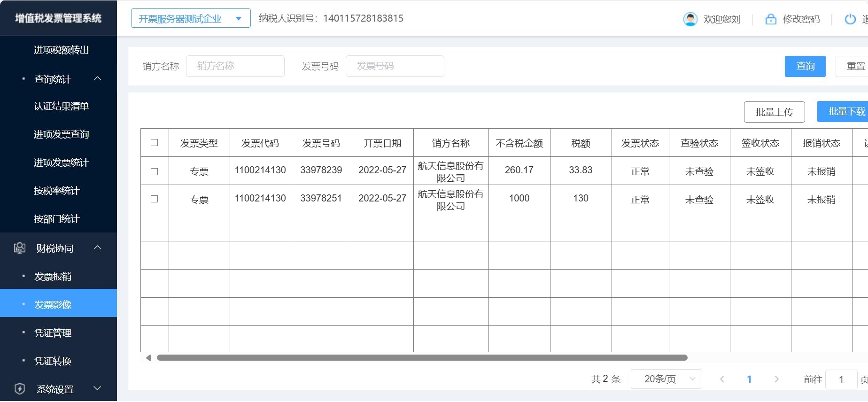Screen dimensions: 868x402
Task: Click the lock icon for 修改密码
Action: click(x=771, y=19)
